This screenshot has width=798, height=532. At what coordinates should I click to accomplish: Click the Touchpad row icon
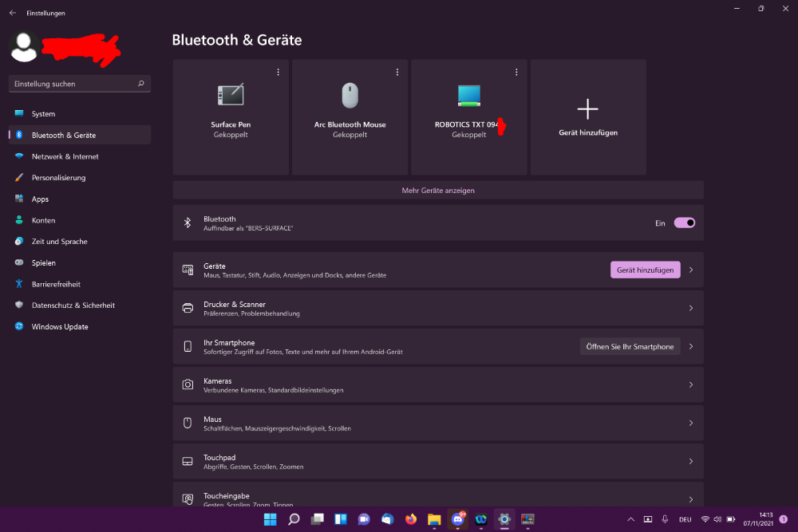coord(188,461)
